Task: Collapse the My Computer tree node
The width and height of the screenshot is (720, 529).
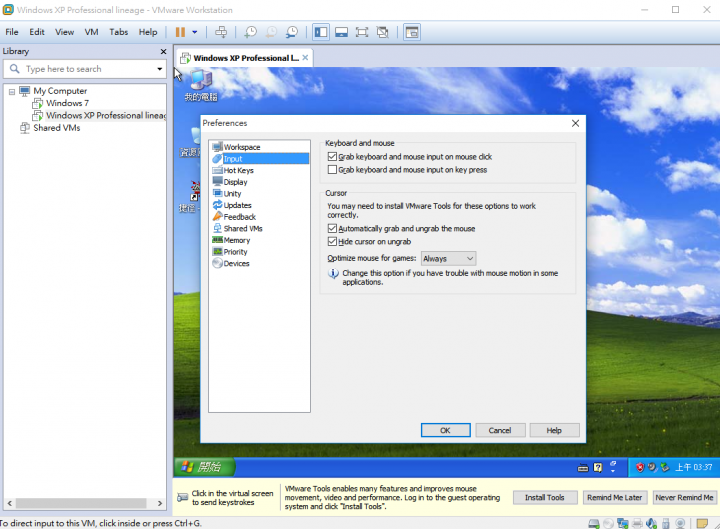Action: [x=12, y=91]
